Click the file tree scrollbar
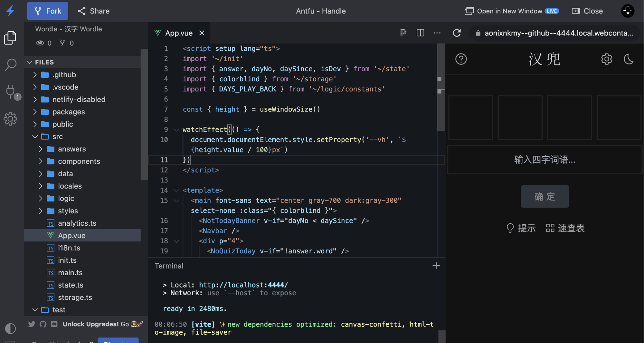The height and width of the screenshot is (343, 644). tap(144, 114)
